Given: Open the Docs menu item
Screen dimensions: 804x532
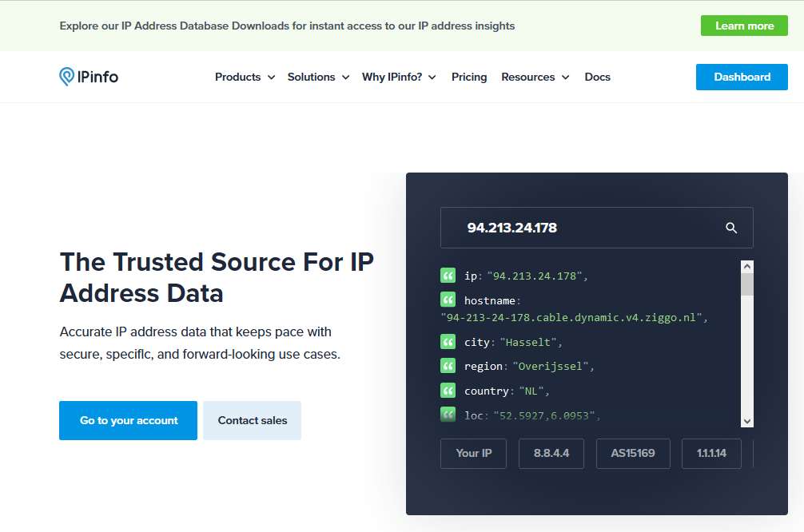Looking at the screenshot, I should point(597,77).
